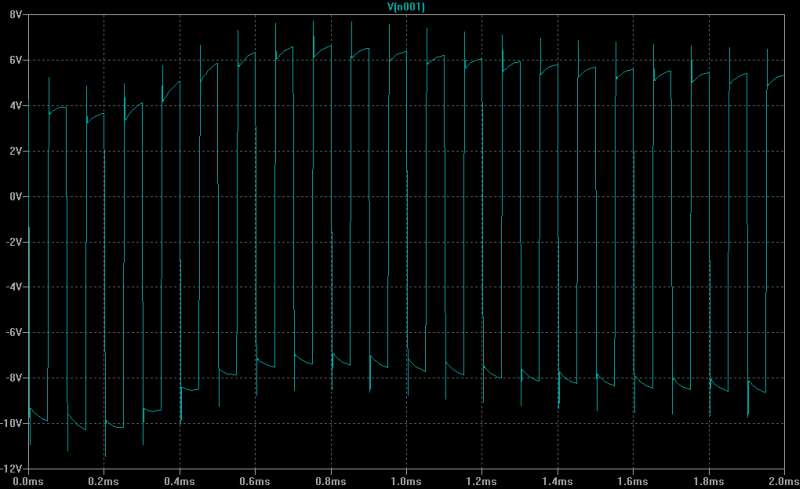Click the 0.6ms time axis label
800x489 pixels.
click(255, 481)
